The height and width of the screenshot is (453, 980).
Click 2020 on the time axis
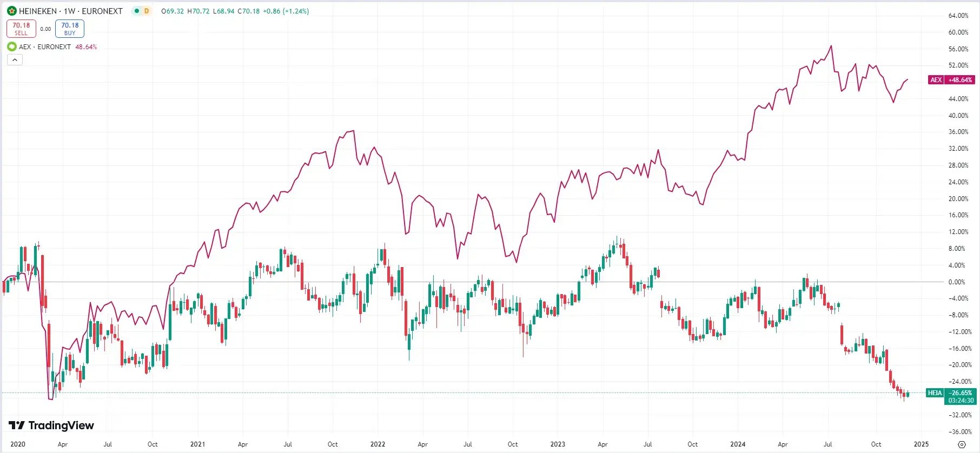pos(18,444)
